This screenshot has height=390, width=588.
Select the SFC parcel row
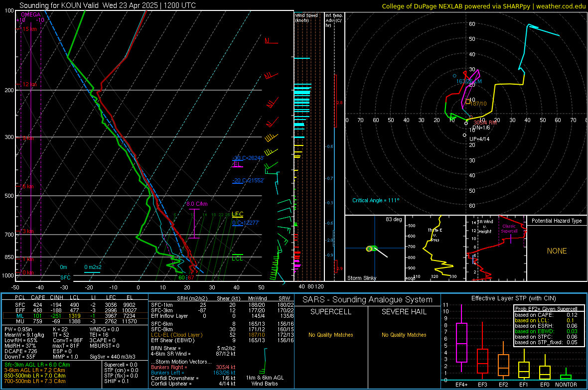tap(75, 305)
